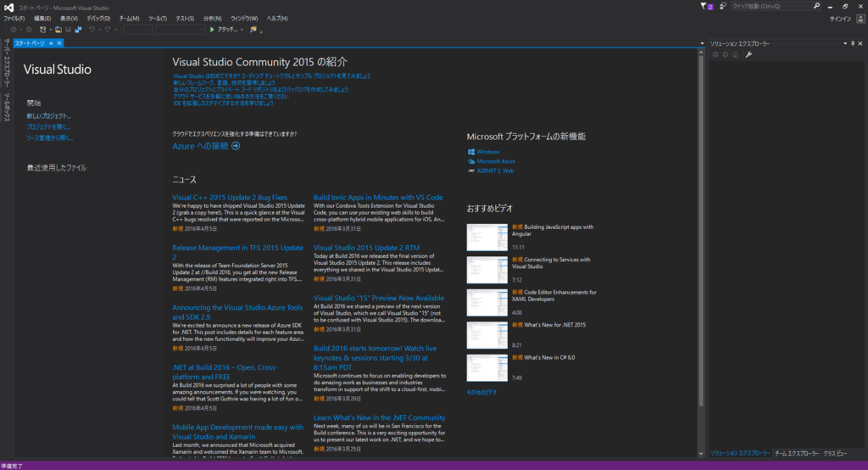
Task: Click the Save All toolbar icon
Action: pos(78,30)
